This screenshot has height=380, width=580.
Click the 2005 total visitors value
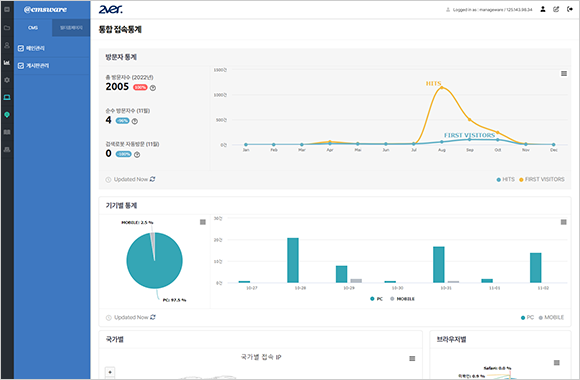pos(117,87)
